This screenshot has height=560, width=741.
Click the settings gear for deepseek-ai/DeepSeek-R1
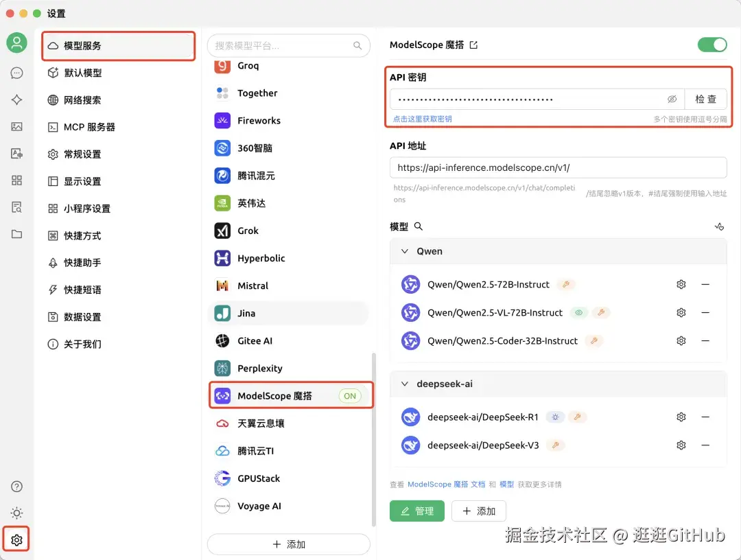point(681,417)
